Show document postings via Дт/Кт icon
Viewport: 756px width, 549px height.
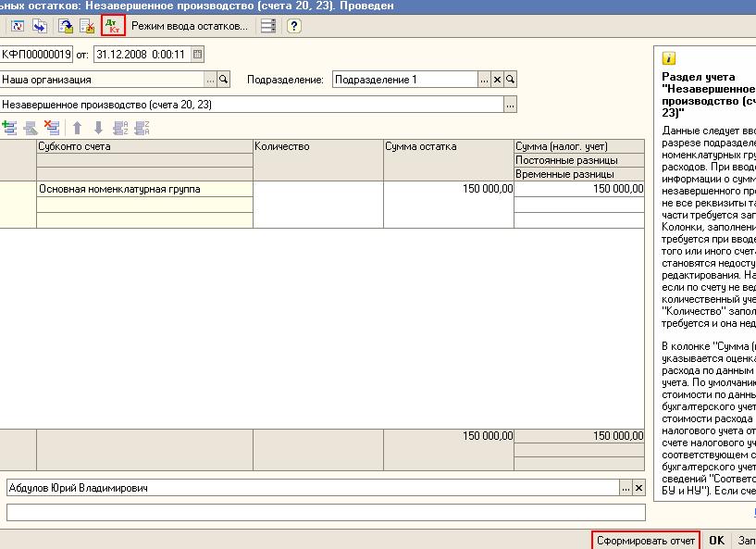[113, 26]
